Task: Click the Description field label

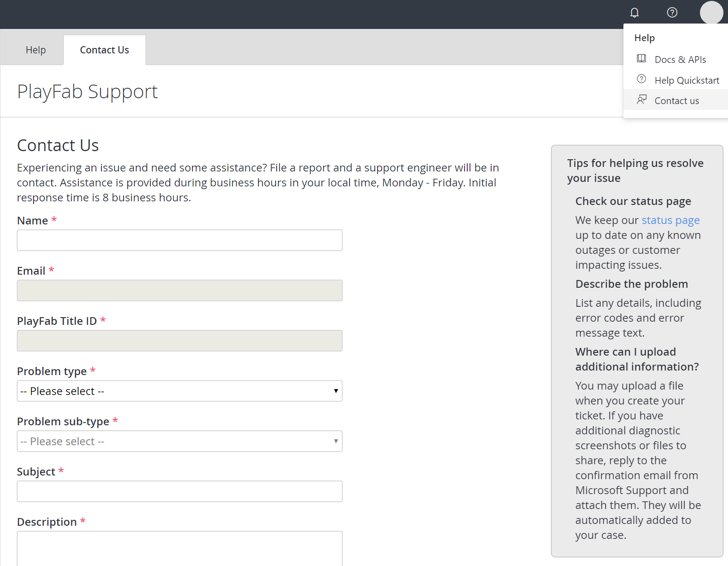Action: point(47,522)
